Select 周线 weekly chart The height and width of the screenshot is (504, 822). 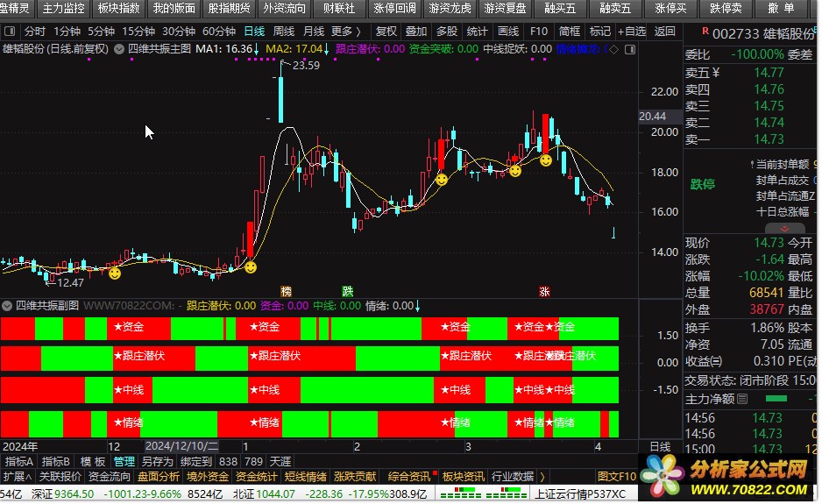point(284,32)
